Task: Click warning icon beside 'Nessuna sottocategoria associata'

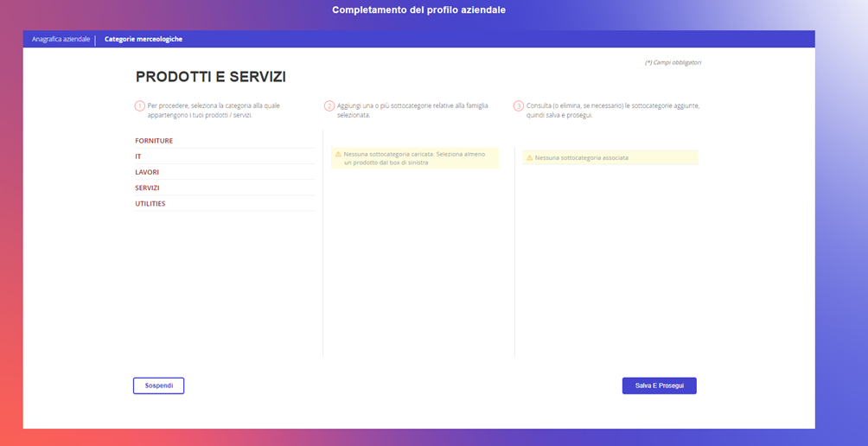Action: point(530,157)
